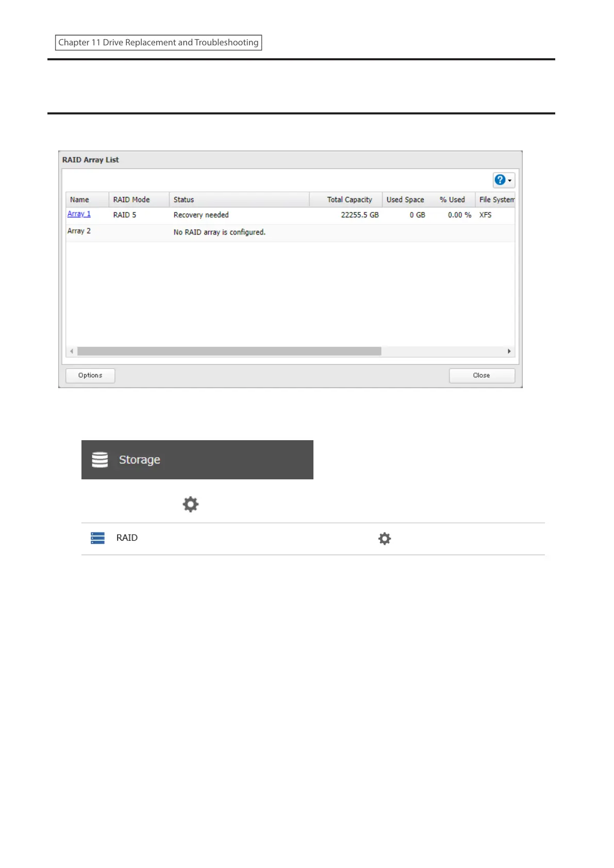This screenshot has width=614, height=868.
Task: Click the horizontal scrollbar thumb
Action: pyautogui.click(x=229, y=351)
